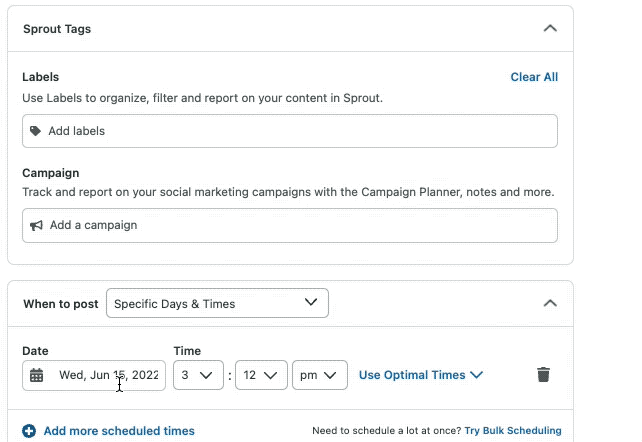The height and width of the screenshot is (442, 642).
Task: Open the hour dropdown showing 3
Action: point(198,375)
